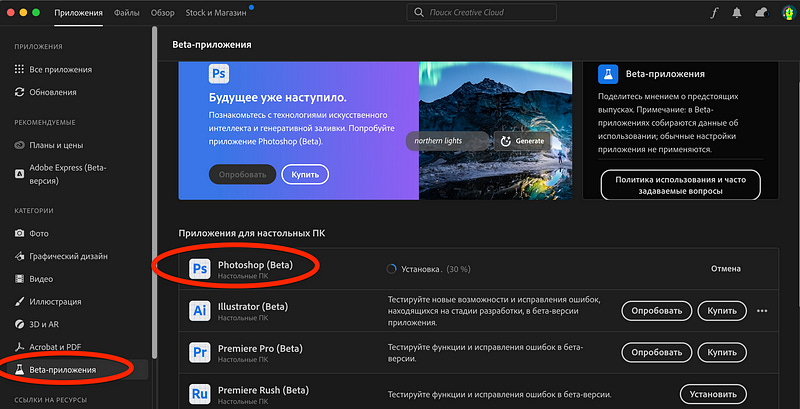800x409 pixels.
Task: Open the Stock и Магазин tab
Action: tap(216, 13)
